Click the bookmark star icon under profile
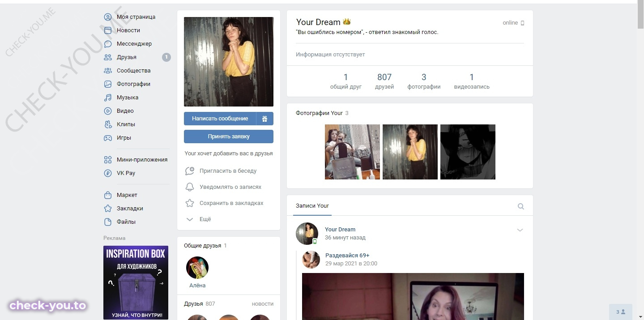Viewport: 644px width, 320px height. (x=190, y=203)
